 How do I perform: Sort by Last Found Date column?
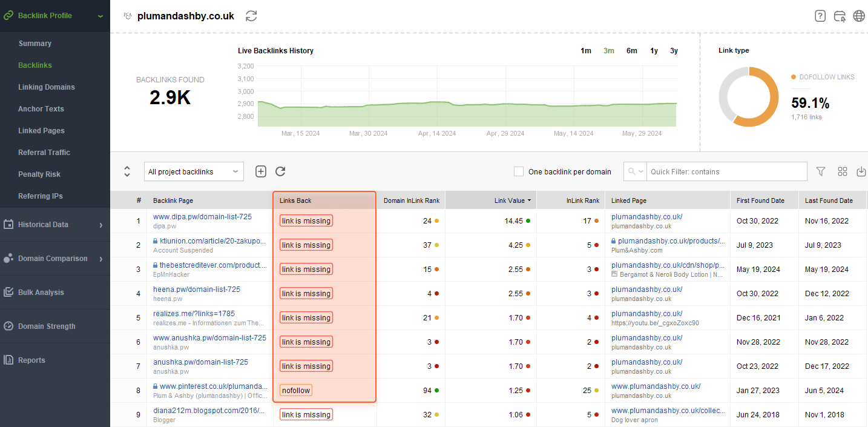(829, 200)
